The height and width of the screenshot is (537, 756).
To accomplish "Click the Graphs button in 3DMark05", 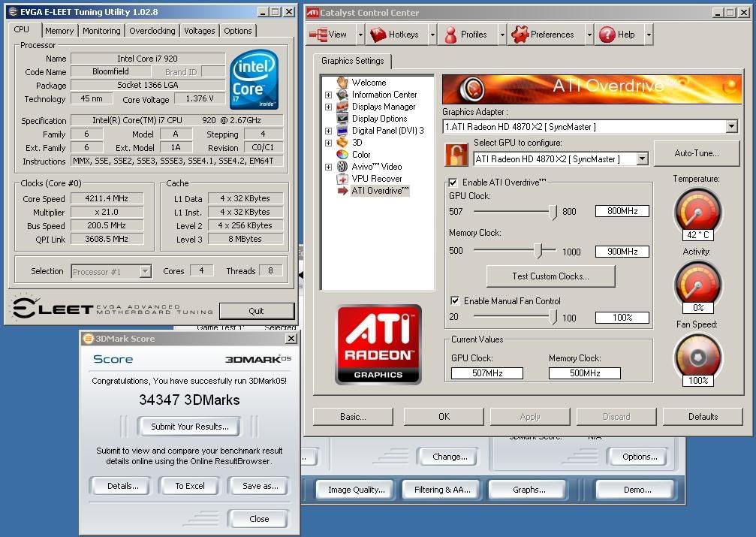I will pyautogui.click(x=529, y=490).
